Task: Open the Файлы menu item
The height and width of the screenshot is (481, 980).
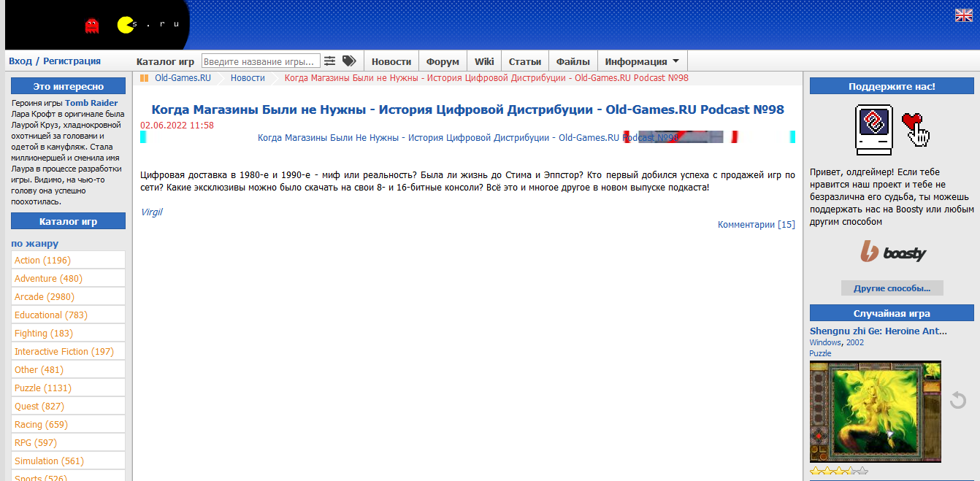Action: [x=573, y=61]
